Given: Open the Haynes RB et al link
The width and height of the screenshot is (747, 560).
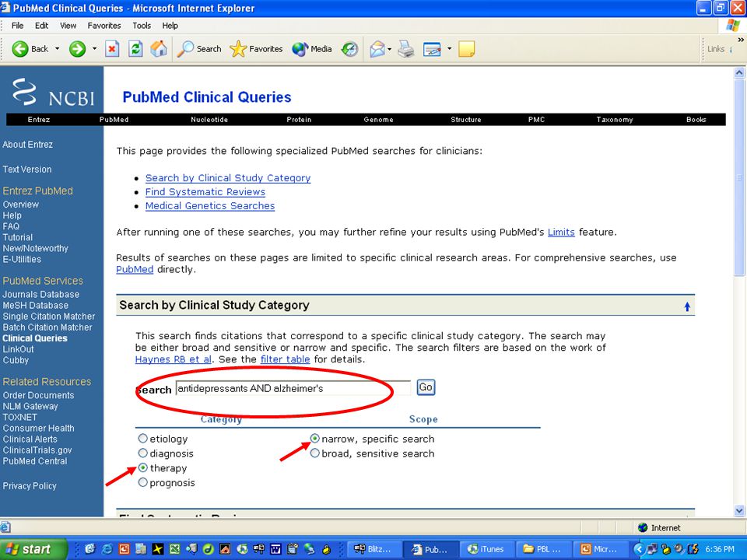Looking at the screenshot, I should click(173, 359).
